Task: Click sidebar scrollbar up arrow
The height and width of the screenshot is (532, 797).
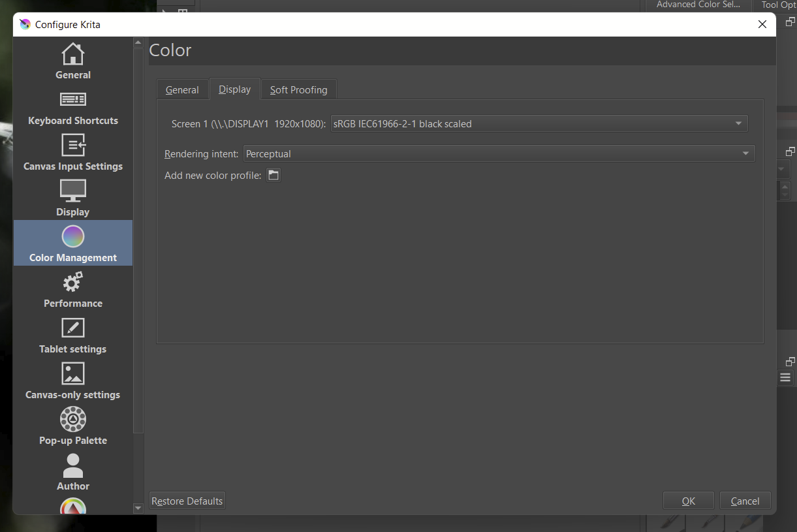Action: (x=138, y=43)
